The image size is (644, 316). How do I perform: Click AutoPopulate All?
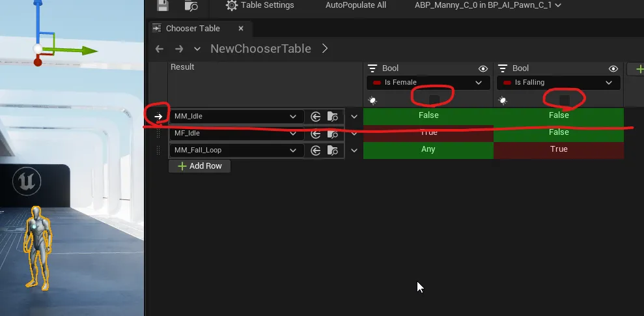coord(356,5)
